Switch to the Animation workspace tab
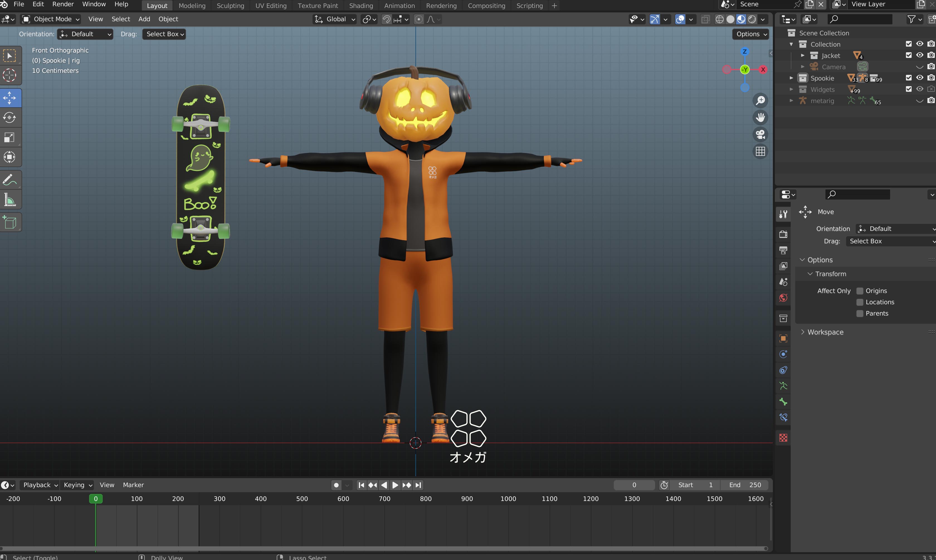The image size is (936, 560). tap(399, 6)
